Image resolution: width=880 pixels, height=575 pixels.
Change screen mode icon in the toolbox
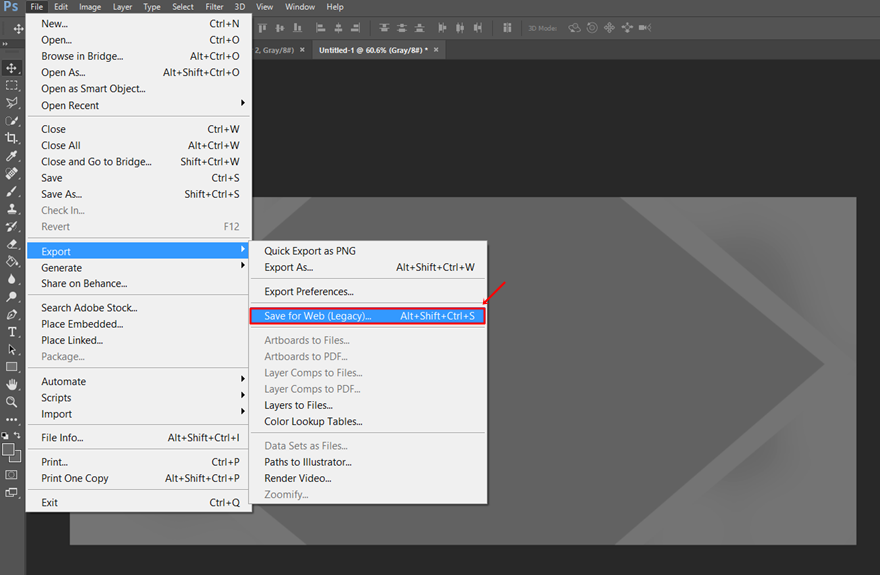coord(11,493)
